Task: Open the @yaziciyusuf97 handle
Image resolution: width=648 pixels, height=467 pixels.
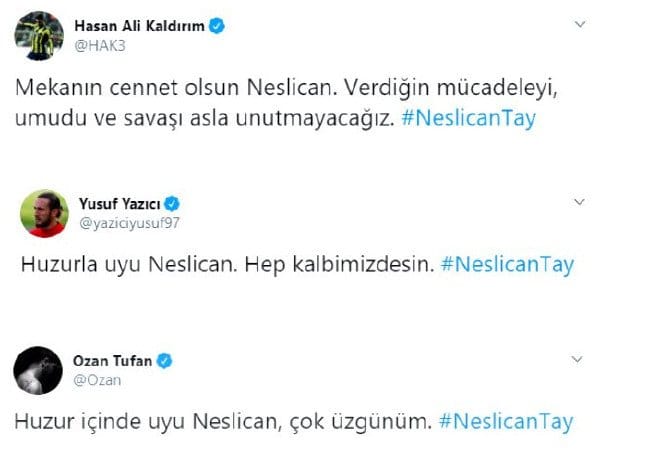Action: [127, 221]
